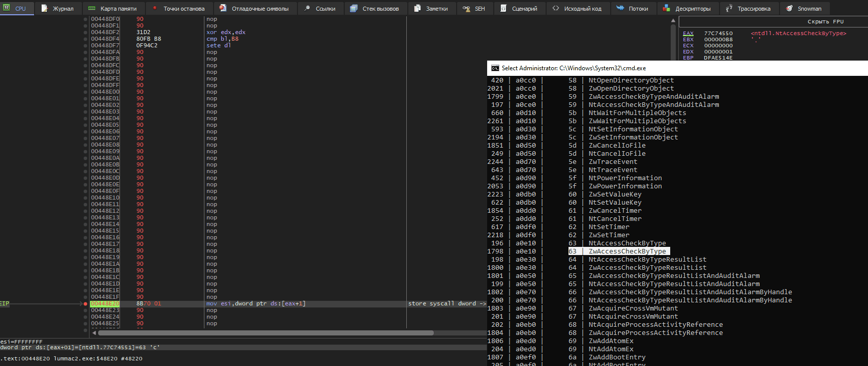
Task: Select the xor edx,edx instruction
Action: pos(226,32)
